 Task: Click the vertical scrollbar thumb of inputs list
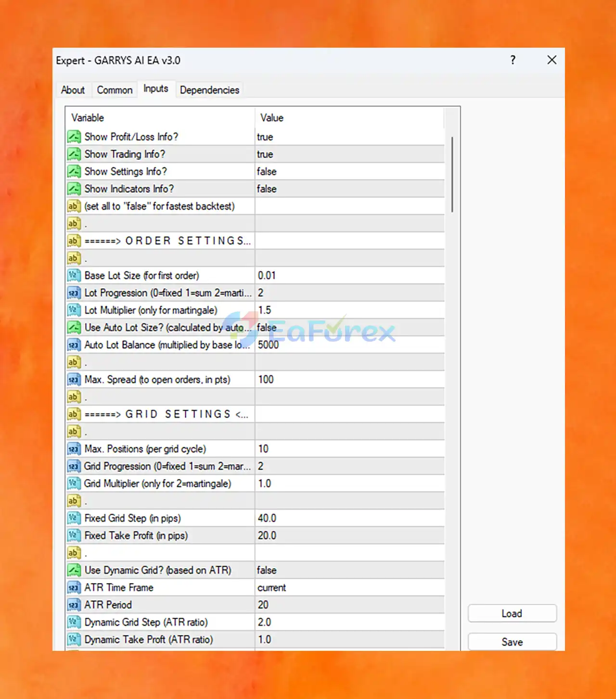[452, 174]
